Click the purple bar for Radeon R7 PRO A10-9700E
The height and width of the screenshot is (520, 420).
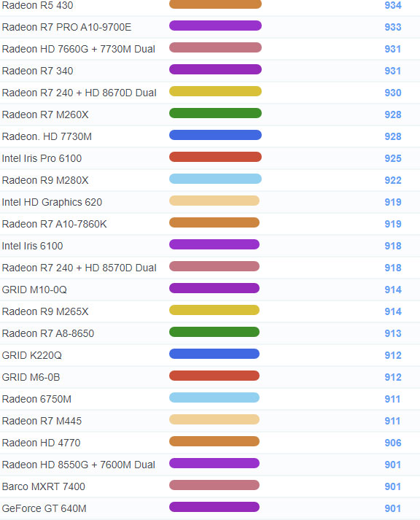[x=216, y=26]
